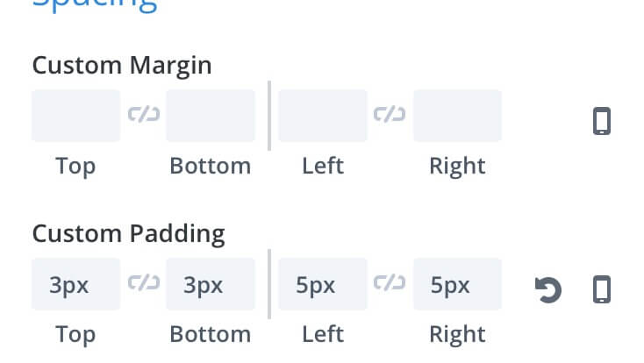Link Custom Margin left and right values
The image size is (644, 363).
pos(390,115)
